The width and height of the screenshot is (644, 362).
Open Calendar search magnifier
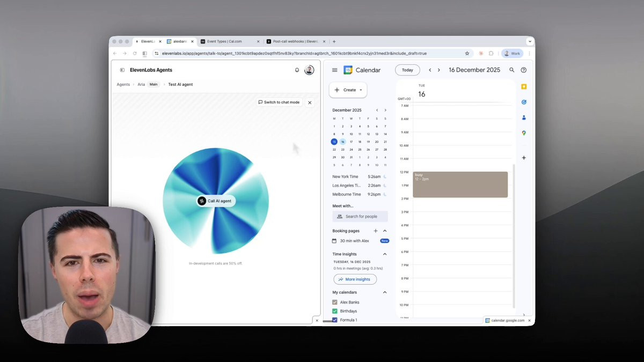[x=511, y=70]
